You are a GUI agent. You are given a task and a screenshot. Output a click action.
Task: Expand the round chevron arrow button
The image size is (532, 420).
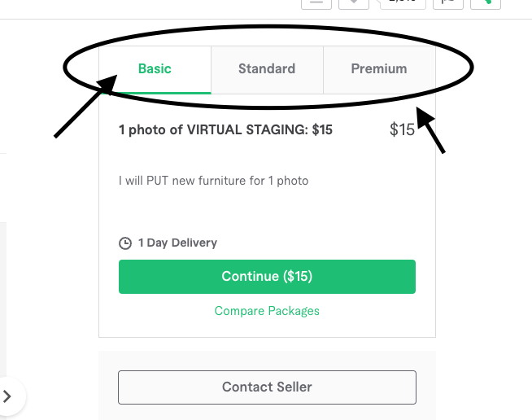pyautogui.click(x=7, y=396)
